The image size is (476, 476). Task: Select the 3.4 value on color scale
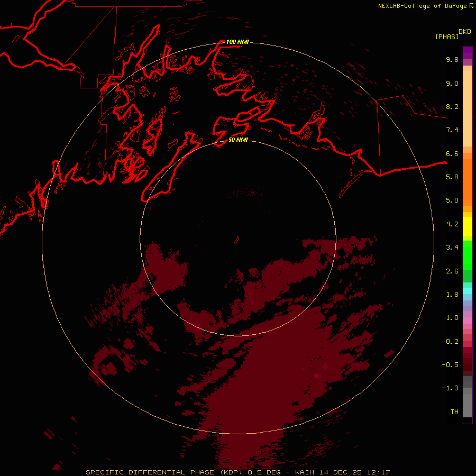coord(452,248)
